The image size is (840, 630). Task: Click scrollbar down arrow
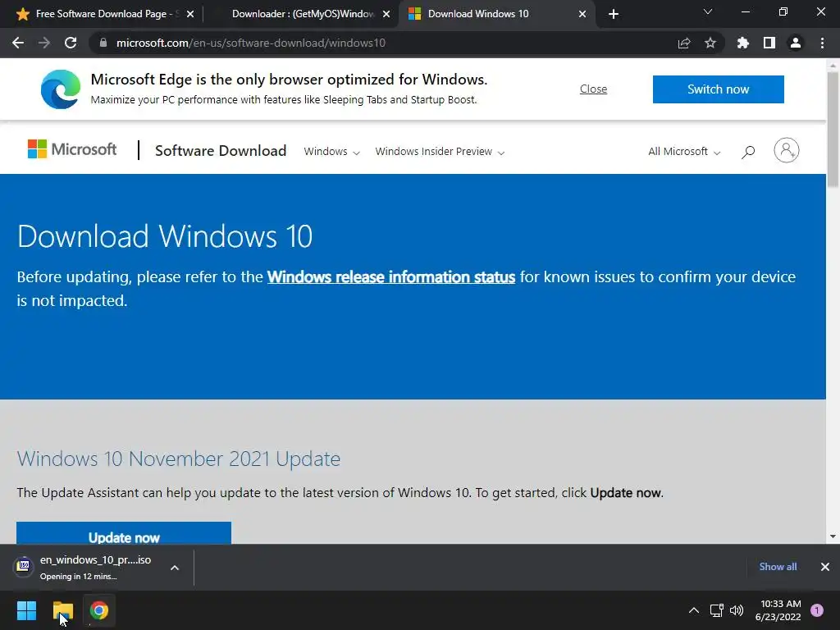click(x=833, y=536)
